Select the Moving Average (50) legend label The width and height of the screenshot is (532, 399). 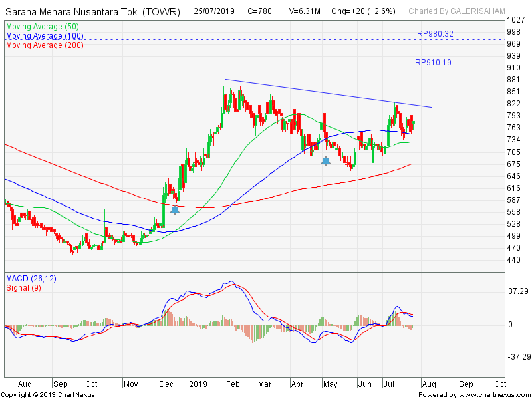point(43,27)
